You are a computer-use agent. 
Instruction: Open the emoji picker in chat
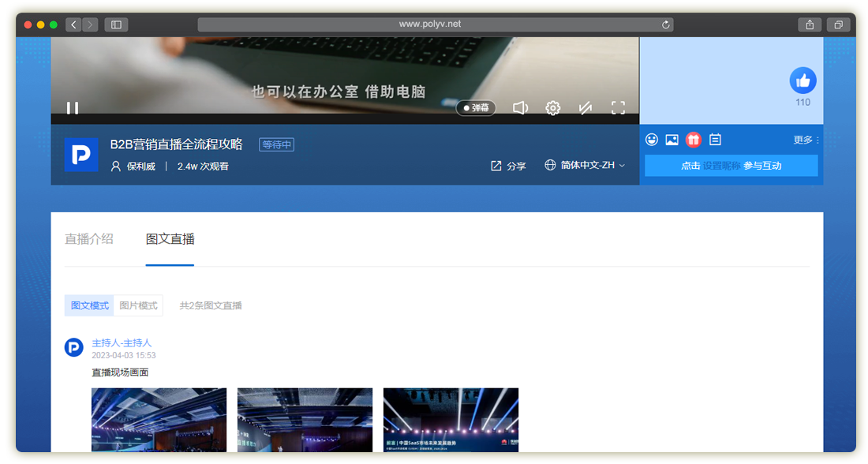coord(652,140)
